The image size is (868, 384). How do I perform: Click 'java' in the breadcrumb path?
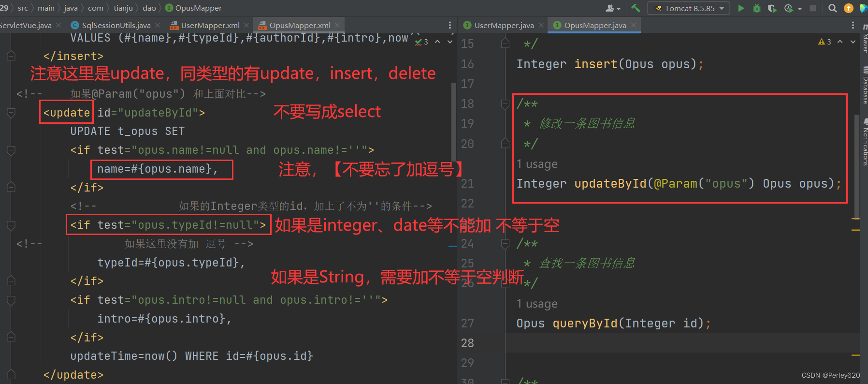point(71,8)
